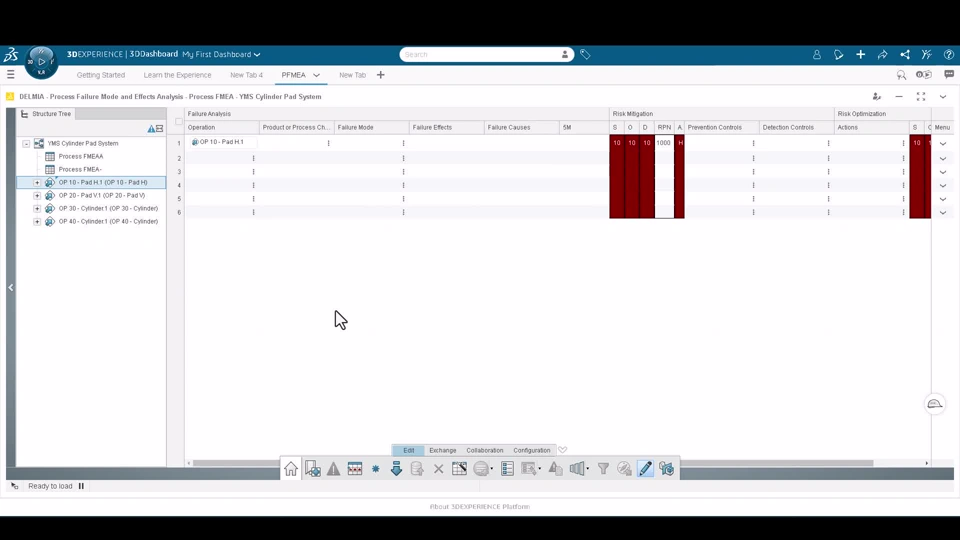The height and width of the screenshot is (540, 960).
Task: Select the Edit toolbar tab
Action: tap(408, 450)
